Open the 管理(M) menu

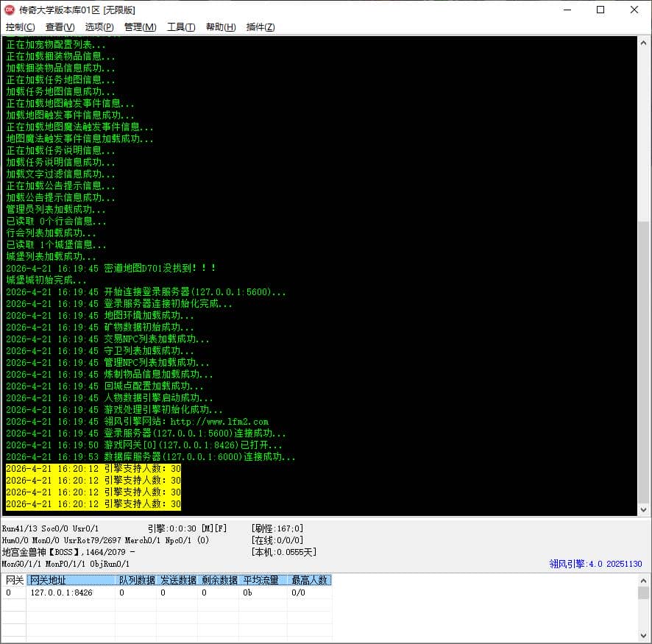pos(140,27)
